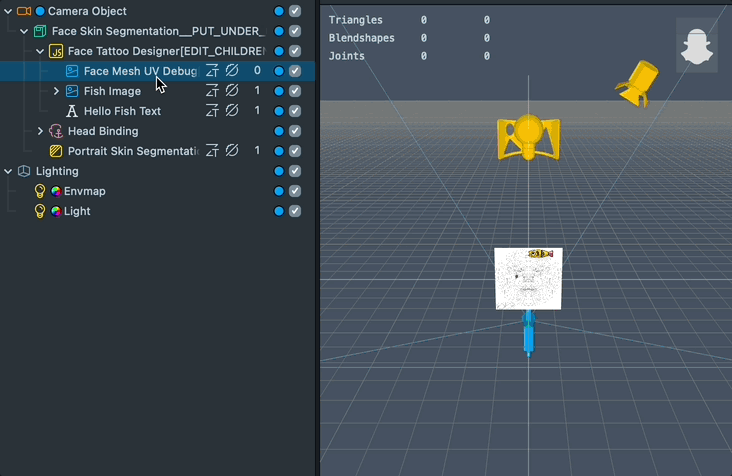Collapse the Lighting group
Viewport: 732px width, 476px height.
8,171
